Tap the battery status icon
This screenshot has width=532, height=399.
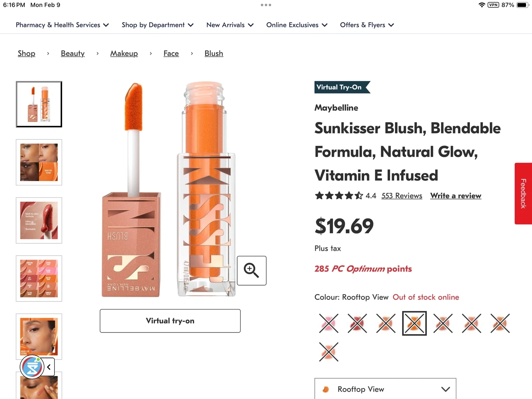[522, 5]
